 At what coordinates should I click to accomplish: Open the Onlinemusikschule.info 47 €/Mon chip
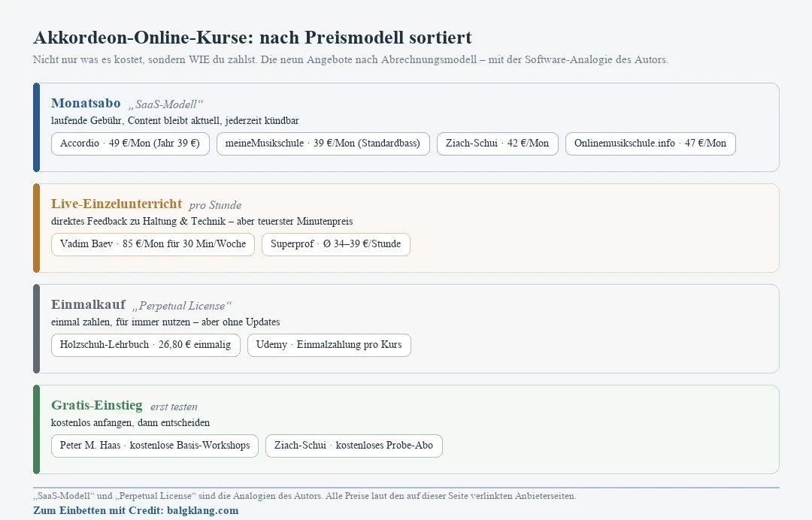pyautogui.click(x=650, y=144)
